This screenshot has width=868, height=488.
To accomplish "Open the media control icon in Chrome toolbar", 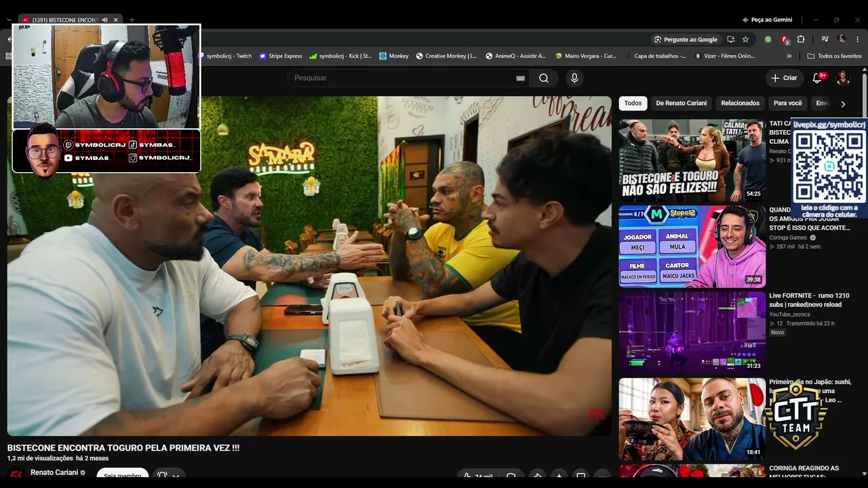I will coord(825,39).
